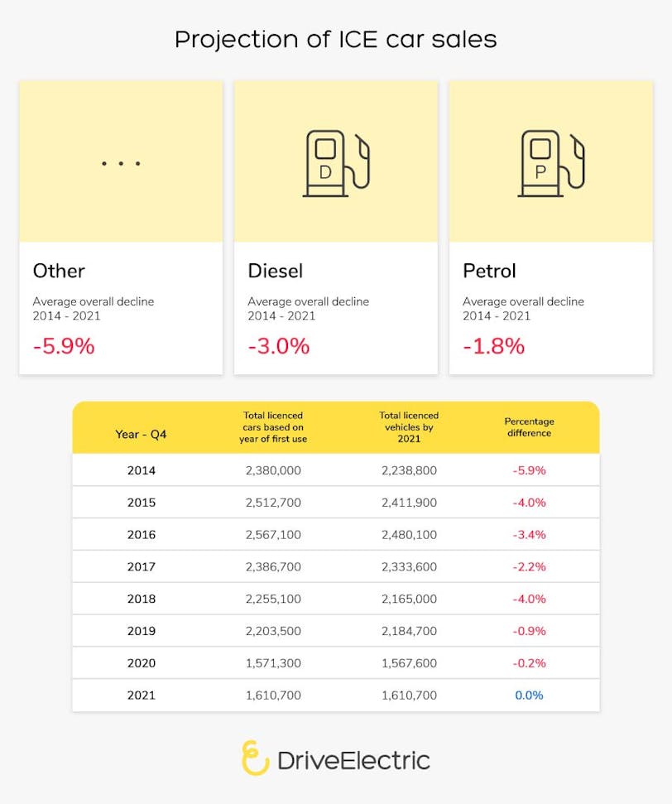Click the three dots icon in Other card
This screenshot has height=804, width=672.
121,164
